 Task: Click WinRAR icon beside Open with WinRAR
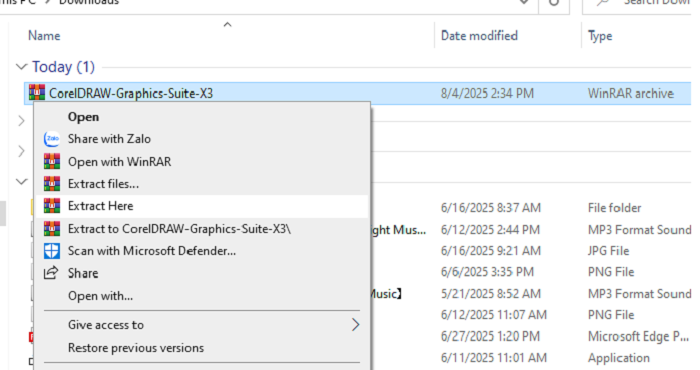(x=52, y=162)
